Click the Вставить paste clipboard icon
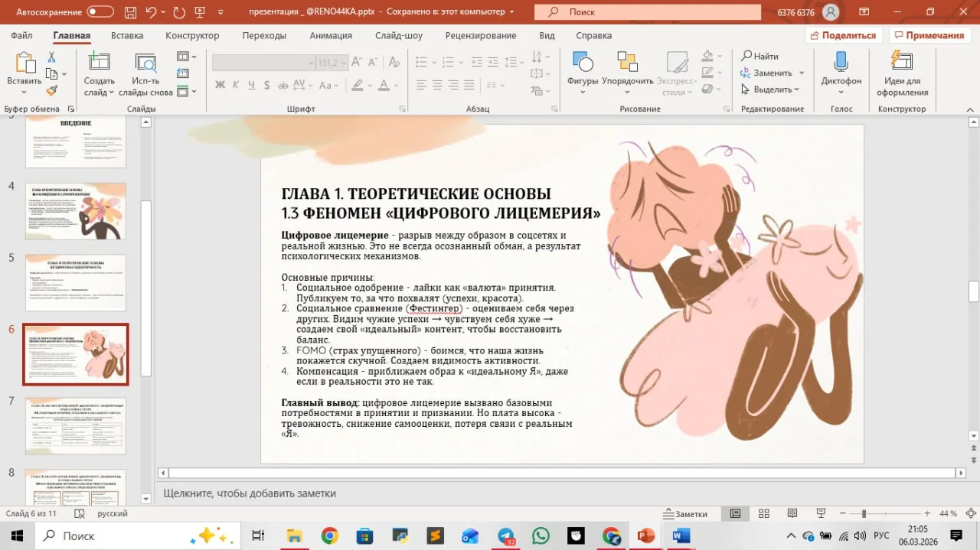Image resolution: width=980 pixels, height=550 pixels. tap(24, 63)
